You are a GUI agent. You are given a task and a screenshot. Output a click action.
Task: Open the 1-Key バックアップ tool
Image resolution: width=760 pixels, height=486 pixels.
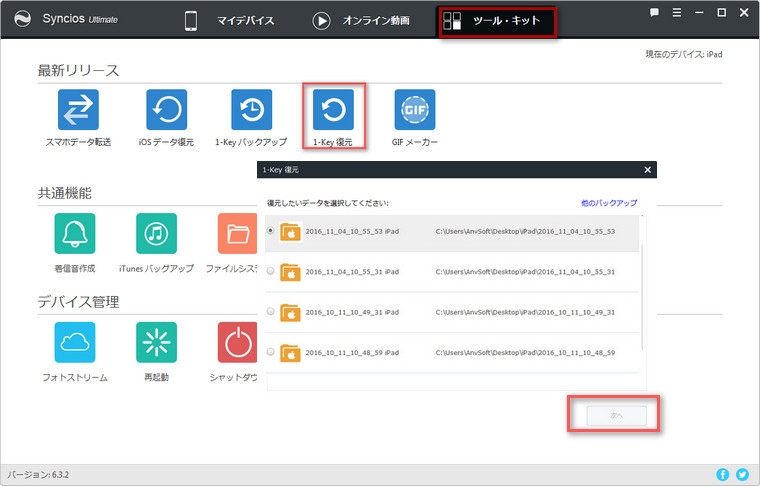pyautogui.click(x=252, y=110)
